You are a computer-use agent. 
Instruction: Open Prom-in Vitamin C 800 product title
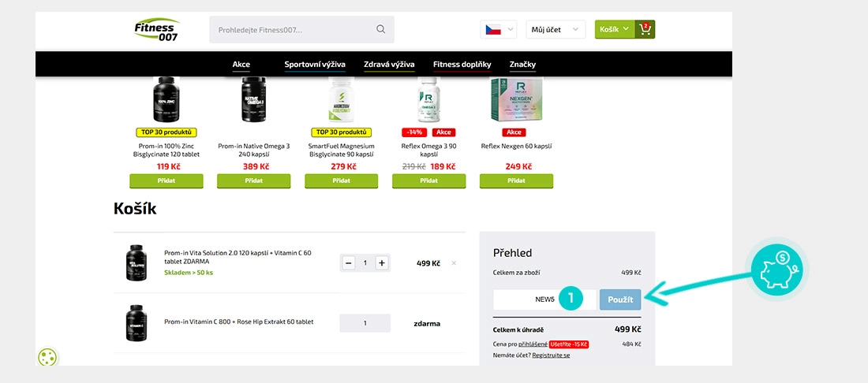238,322
